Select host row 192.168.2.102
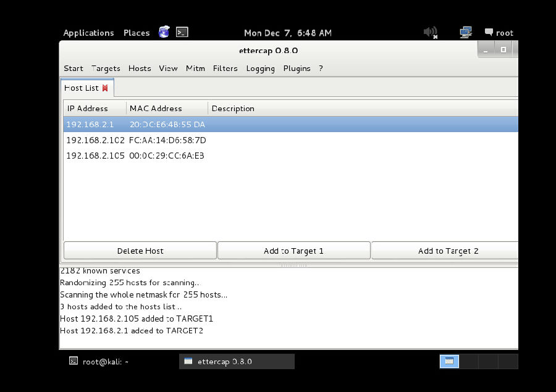The height and width of the screenshot is (392, 556). pos(291,140)
